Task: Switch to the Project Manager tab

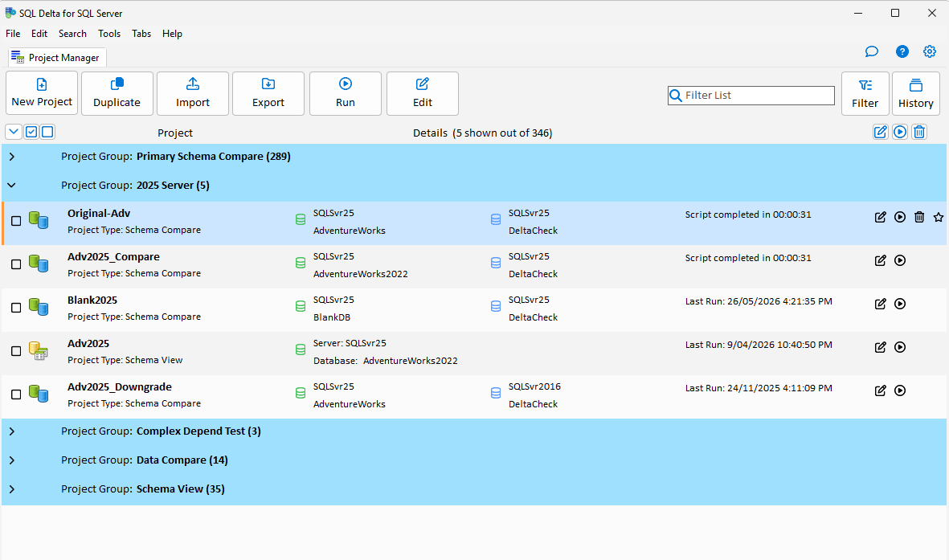Action: (x=57, y=58)
